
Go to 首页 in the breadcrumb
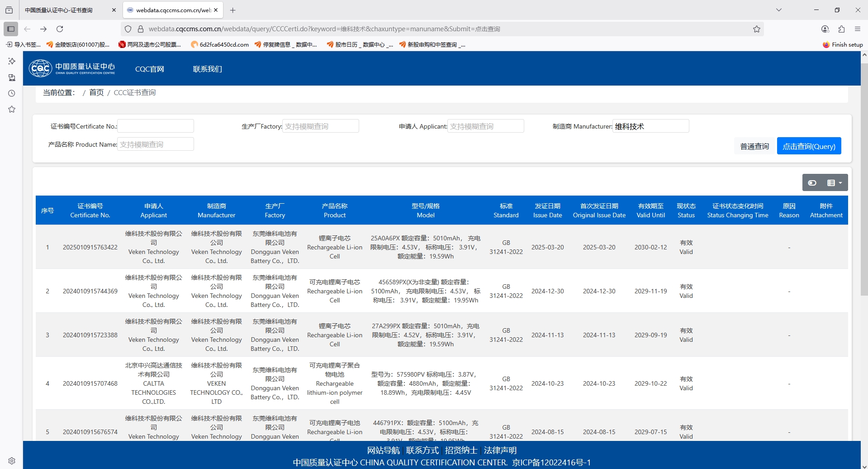tap(96, 92)
